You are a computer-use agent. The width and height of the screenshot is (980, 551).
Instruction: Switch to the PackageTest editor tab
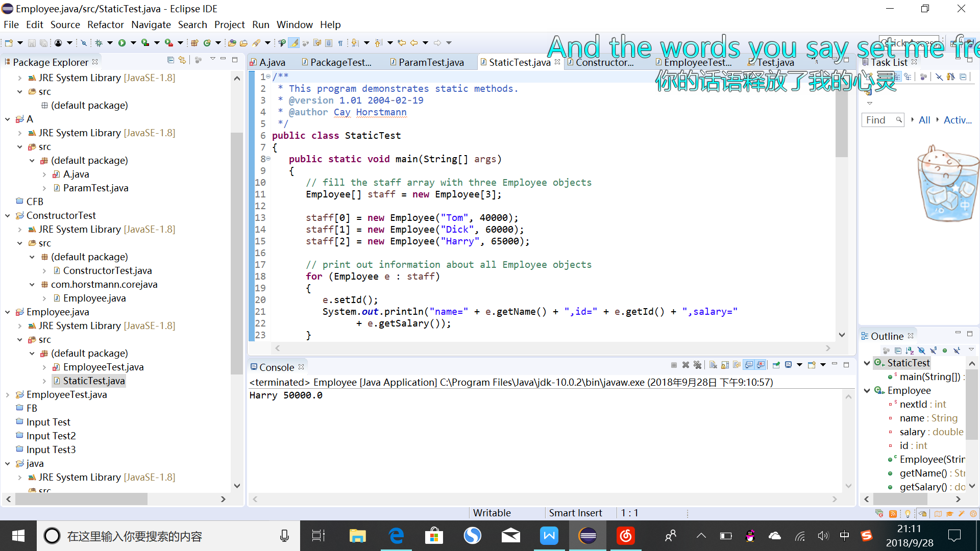[337, 62]
